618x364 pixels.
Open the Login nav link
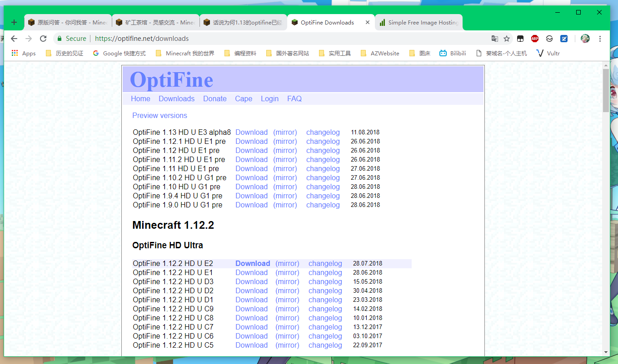pos(269,99)
